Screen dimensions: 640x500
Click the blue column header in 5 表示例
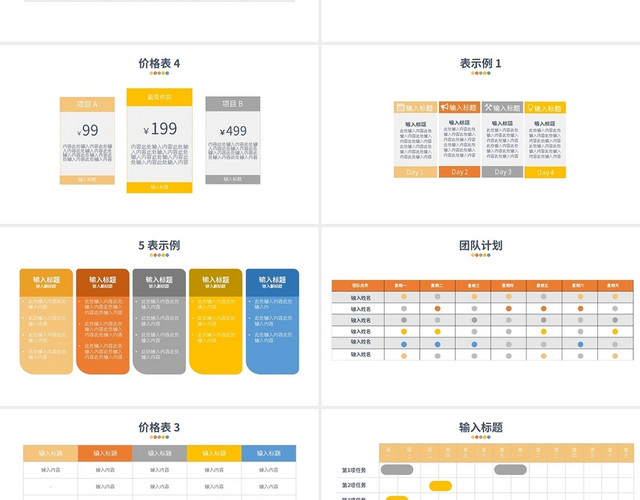click(272, 283)
